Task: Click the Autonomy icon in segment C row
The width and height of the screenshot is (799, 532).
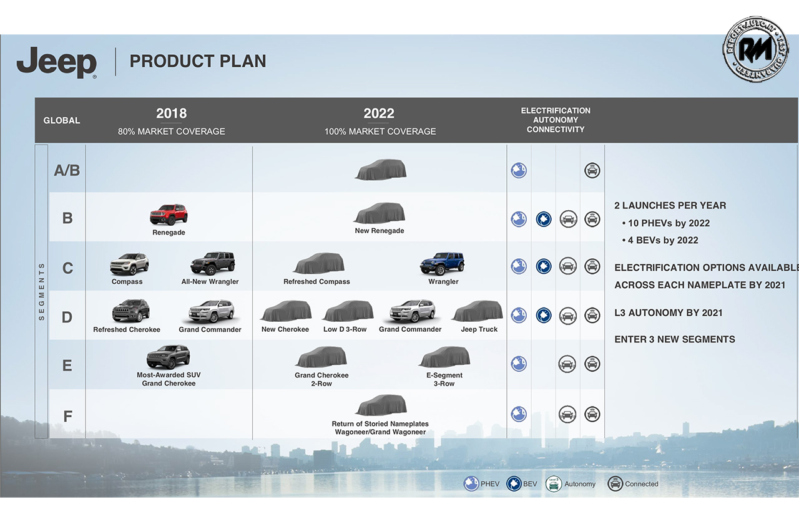Action: [567, 266]
